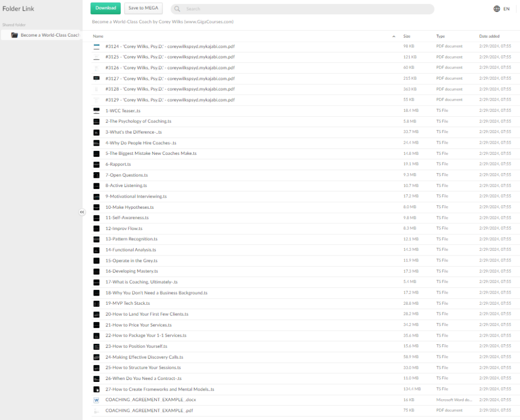The image size is (520, 420).
Task: Sort files by Date added column
Action: 489,37
